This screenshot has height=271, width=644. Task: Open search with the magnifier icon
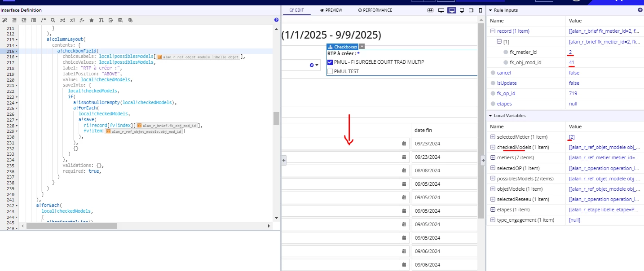[53, 20]
